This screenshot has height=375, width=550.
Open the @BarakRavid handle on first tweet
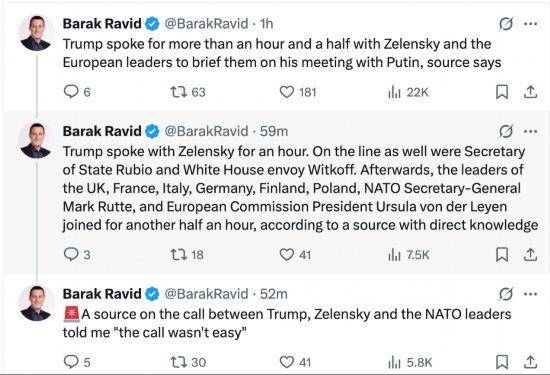coord(206,24)
